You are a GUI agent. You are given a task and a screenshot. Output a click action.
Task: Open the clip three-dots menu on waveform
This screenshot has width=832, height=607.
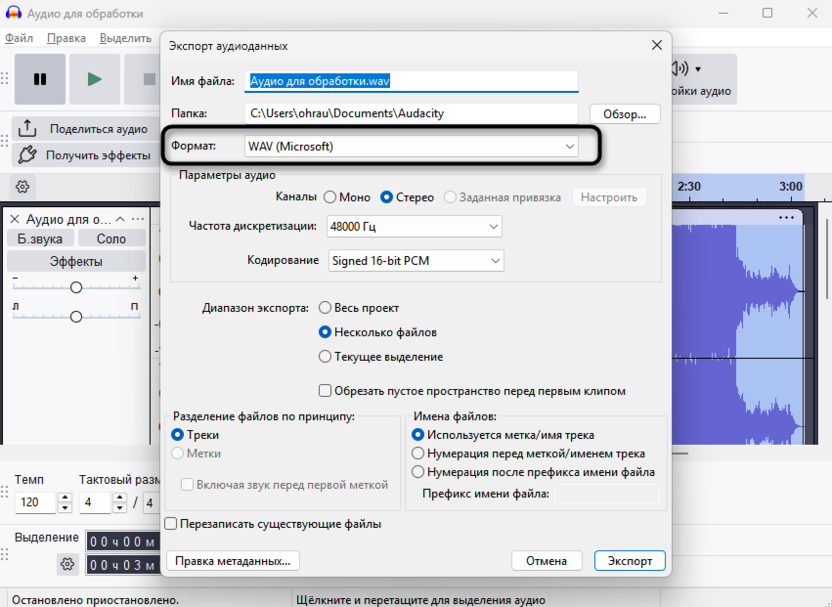(786, 218)
